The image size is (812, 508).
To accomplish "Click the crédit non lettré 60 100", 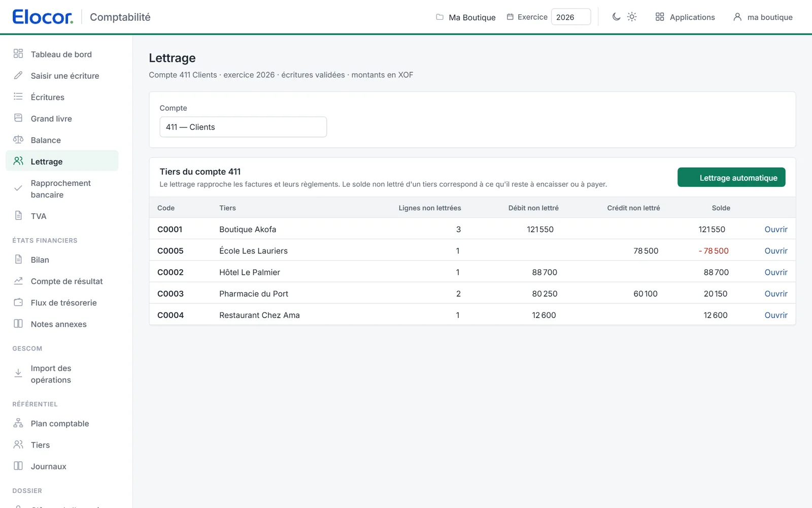I will tap(646, 293).
